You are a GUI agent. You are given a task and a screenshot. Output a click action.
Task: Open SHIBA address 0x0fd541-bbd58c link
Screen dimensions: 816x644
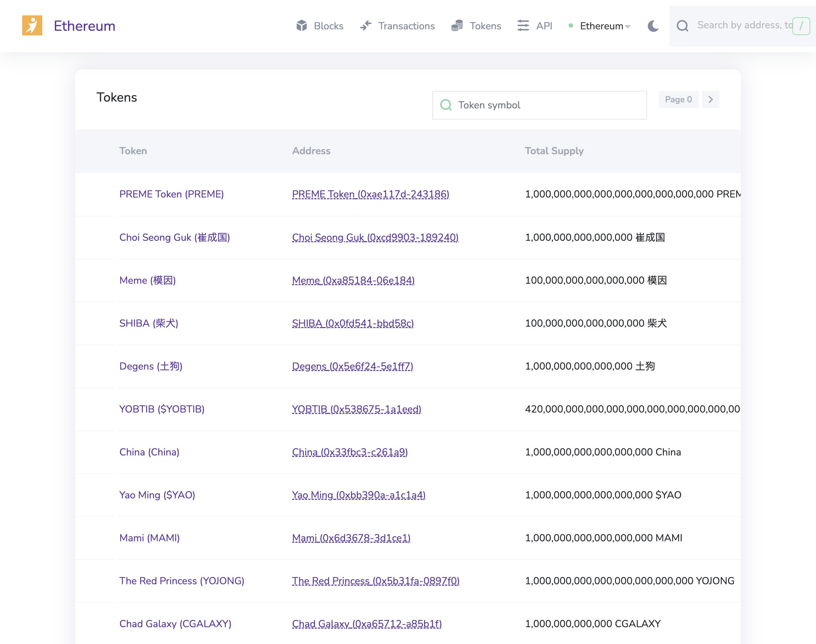(x=353, y=323)
